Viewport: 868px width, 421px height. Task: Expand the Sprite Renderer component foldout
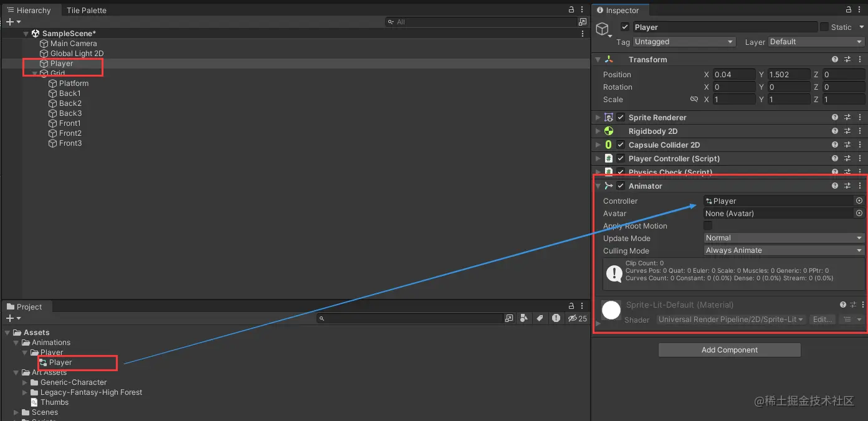(x=598, y=118)
